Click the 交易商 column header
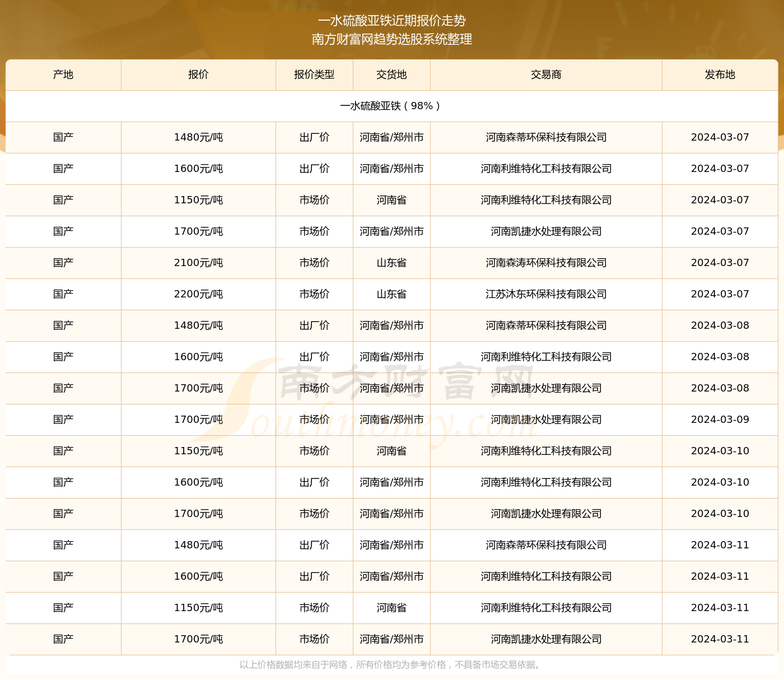This screenshot has width=784, height=680. point(546,74)
